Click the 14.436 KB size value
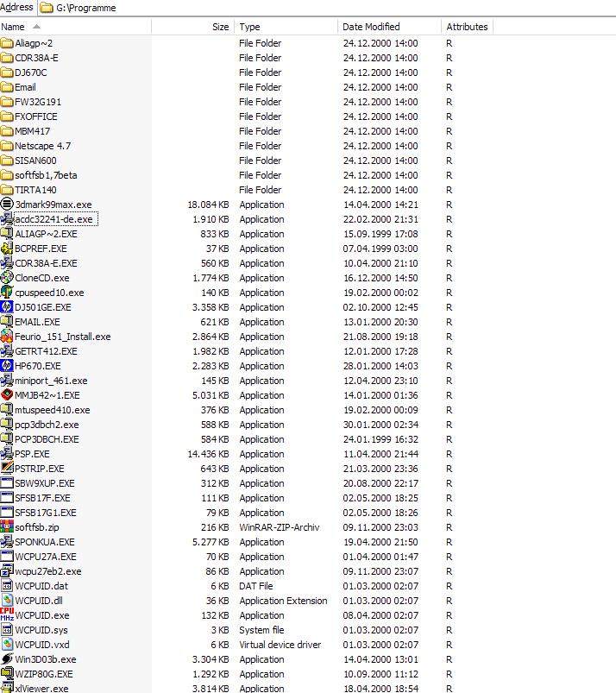 [208, 454]
